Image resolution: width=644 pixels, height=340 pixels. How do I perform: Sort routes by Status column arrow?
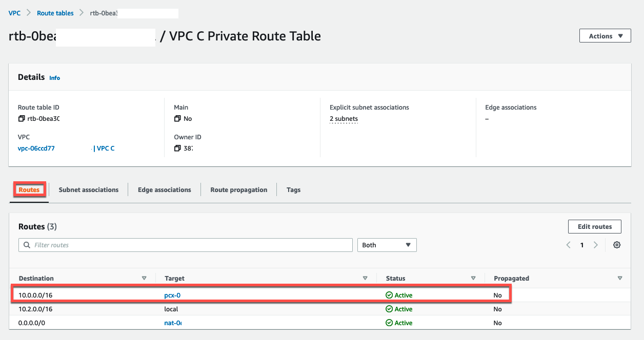[473, 279]
